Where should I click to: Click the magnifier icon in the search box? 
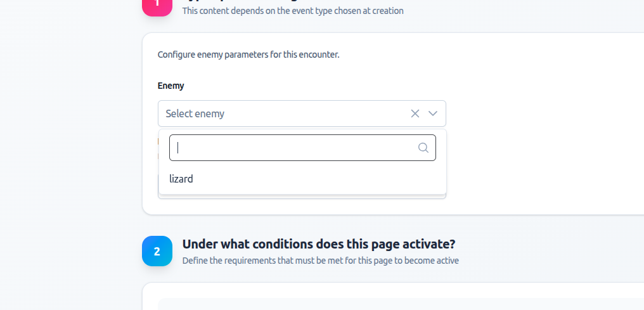423,148
